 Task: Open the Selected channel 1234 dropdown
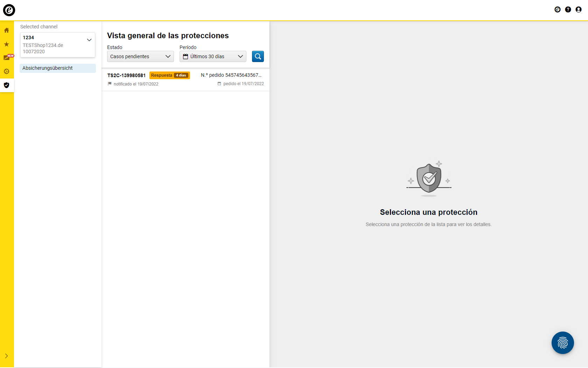click(58, 45)
